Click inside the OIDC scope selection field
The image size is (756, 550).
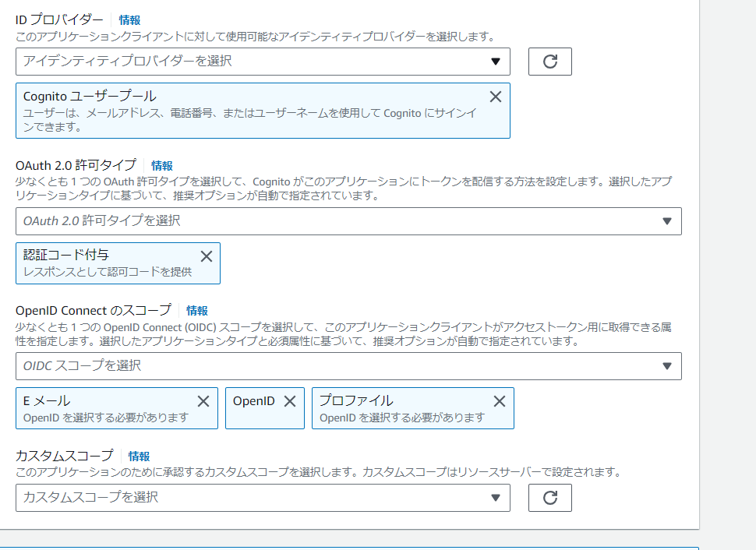coord(312,365)
